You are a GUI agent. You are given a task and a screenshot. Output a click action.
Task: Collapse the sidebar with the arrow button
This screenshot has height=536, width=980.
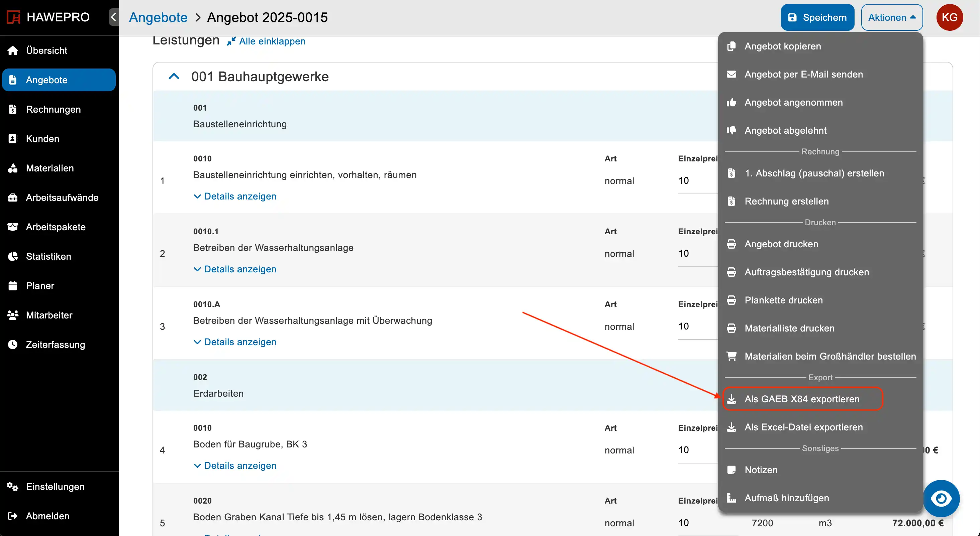[113, 17]
